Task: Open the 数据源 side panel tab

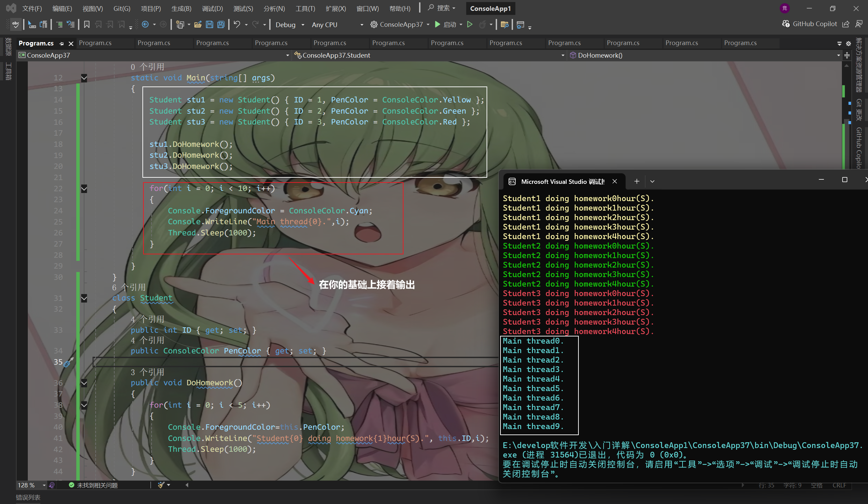Action: [8, 47]
